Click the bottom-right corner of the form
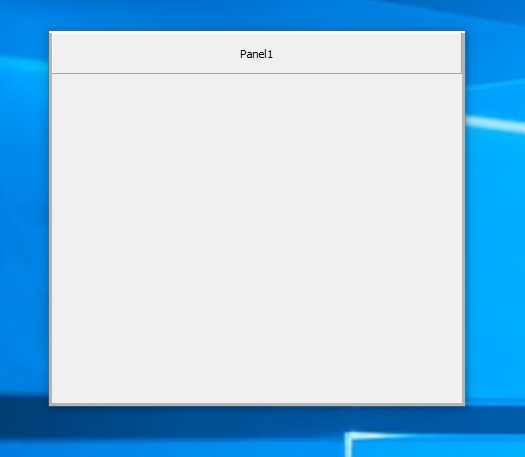Image resolution: width=525 pixels, height=457 pixels. (463, 404)
